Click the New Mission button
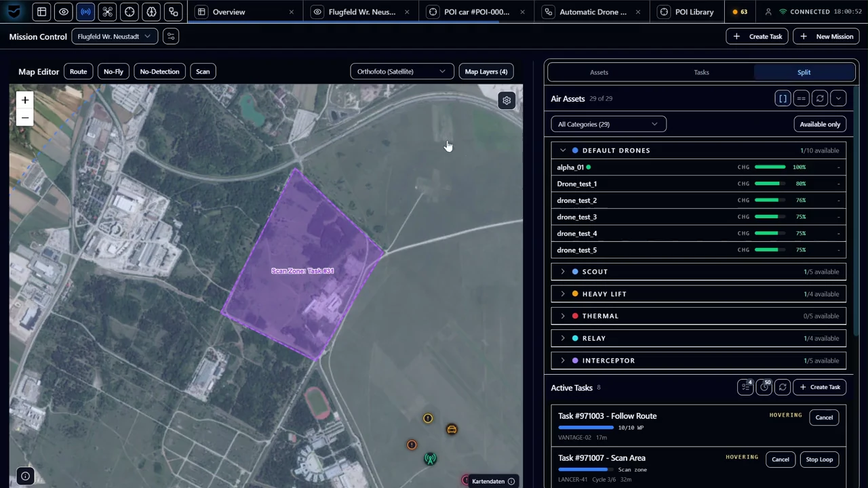Image resolution: width=868 pixels, height=488 pixels. click(x=827, y=37)
